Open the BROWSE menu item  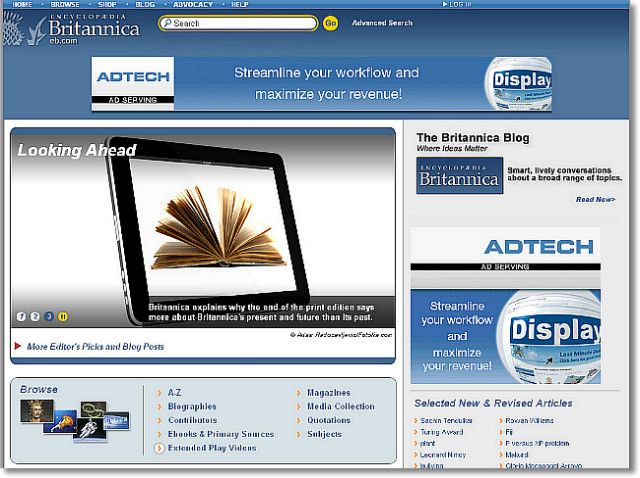(x=65, y=4)
